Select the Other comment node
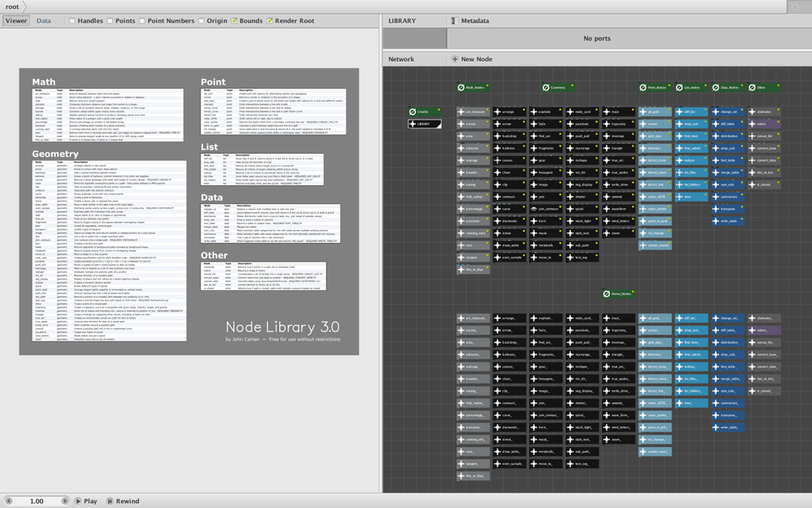812x508 pixels. (x=764, y=88)
